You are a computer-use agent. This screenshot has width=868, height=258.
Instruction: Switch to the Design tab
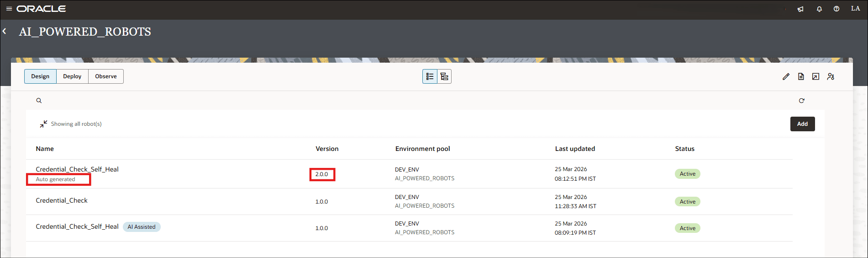coord(40,76)
